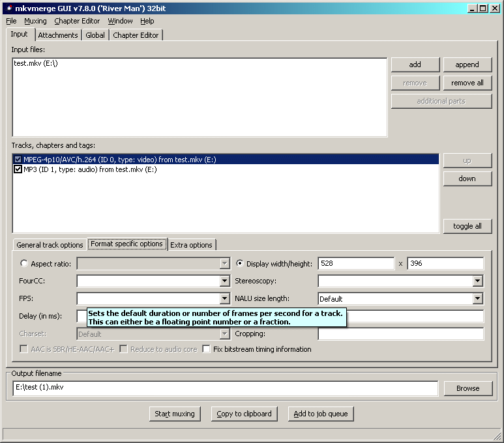The width and height of the screenshot is (504, 443).
Task: Open the Muxing menu
Action: point(35,21)
